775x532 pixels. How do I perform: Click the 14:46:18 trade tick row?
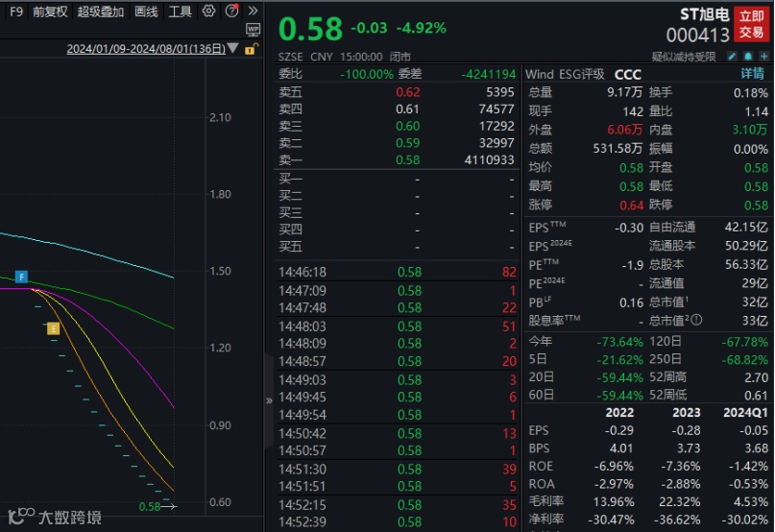pyautogui.click(x=397, y=272)
